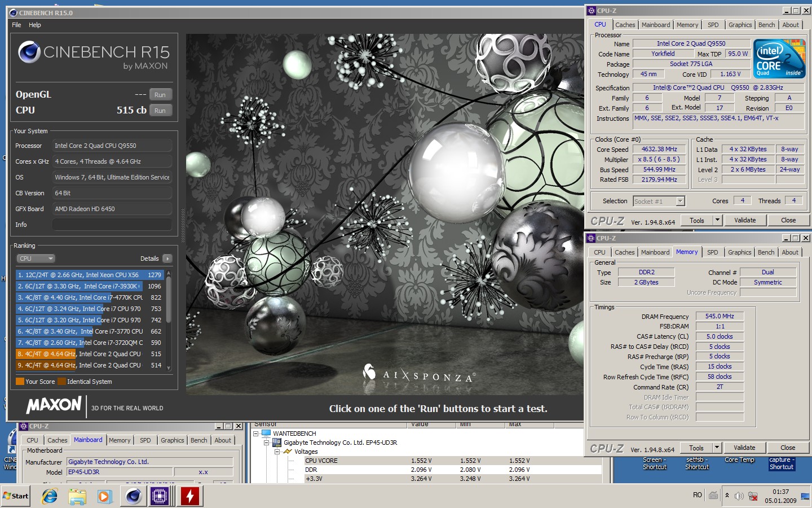Click the volume speaker tray icon

[x=739, y=496]
